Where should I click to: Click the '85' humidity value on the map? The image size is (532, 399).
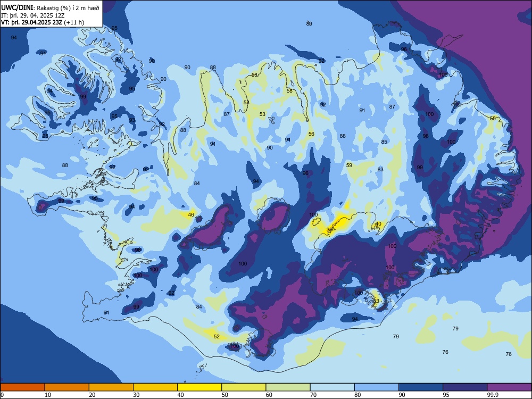(384, 142)
